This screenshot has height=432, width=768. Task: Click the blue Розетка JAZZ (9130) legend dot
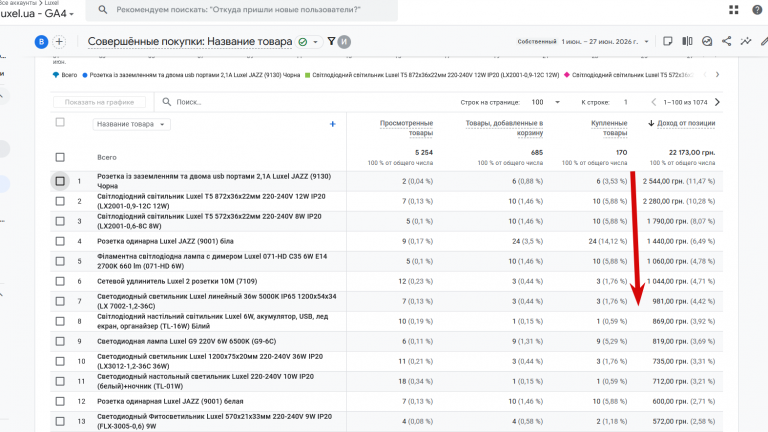click(85, 75)
